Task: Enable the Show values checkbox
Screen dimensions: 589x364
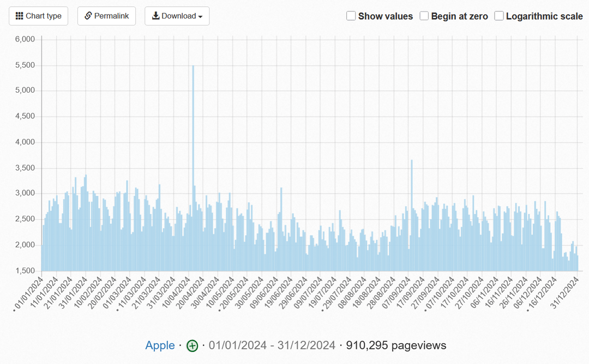Action: (351, 16)
